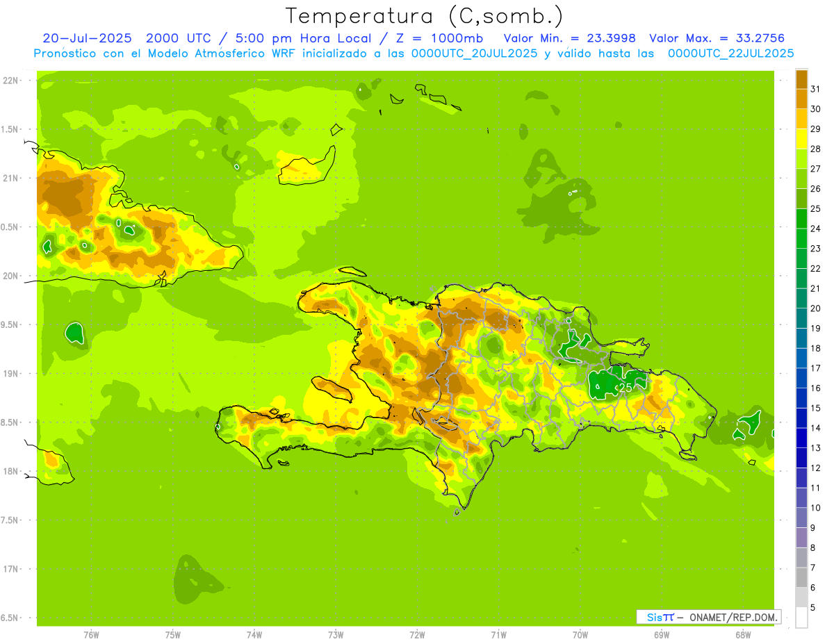Click the colorbar swatch between 30 and 31
This screenshot has width=834, height=644.
pos(801,99)
